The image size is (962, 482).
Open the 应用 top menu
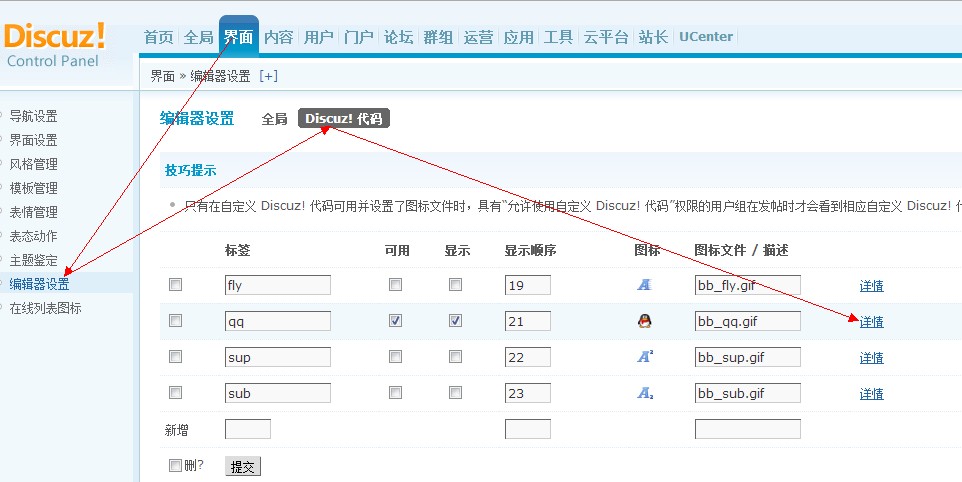(518, 37)
